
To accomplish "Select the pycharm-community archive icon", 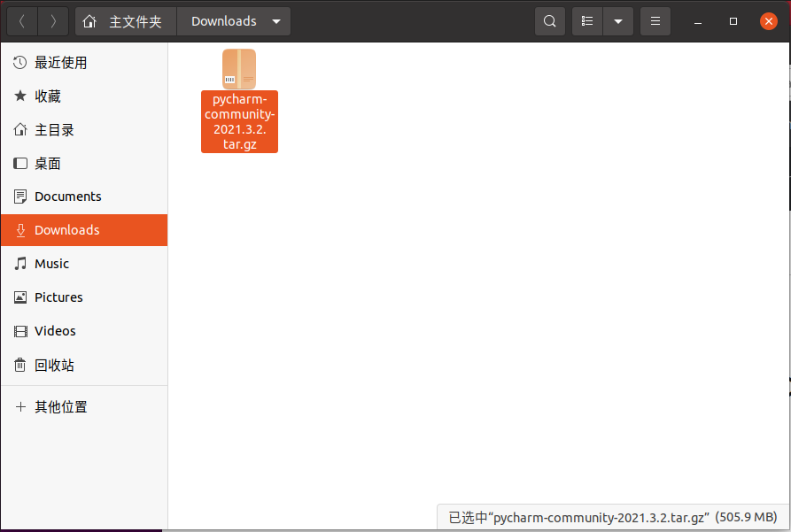I will tap(239, 69).
